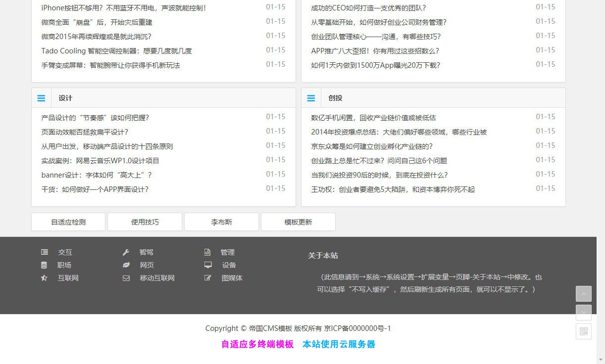Open the 本站使用云服务器 link
The width and height of the screenshot is (605, 364).
(339, 344)
